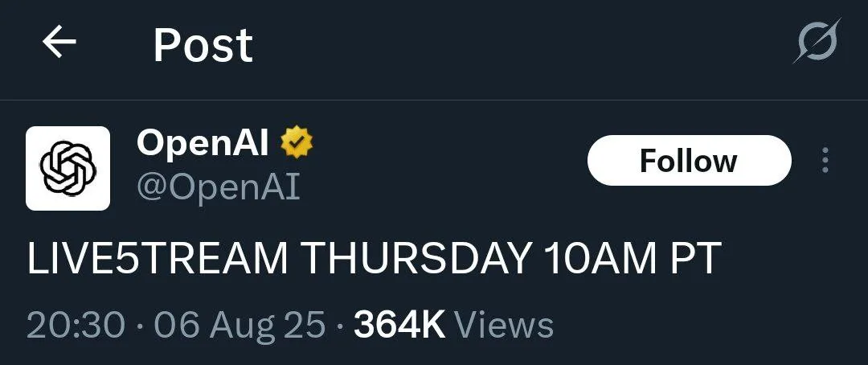Click the gold verified badge
This screenshot has width=868, height=365.
pos(297,143)
